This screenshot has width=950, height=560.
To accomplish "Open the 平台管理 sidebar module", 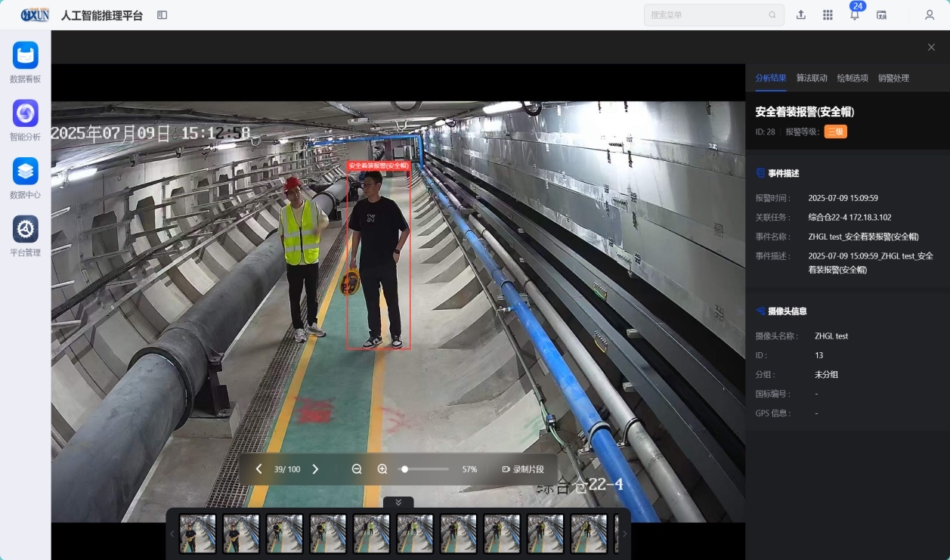I will click(x=26, y=237).
